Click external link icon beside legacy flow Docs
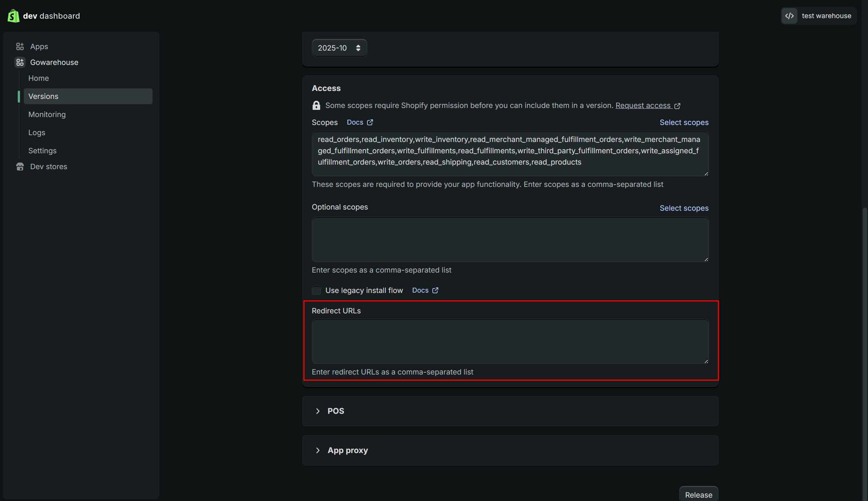The width and height of the screenshot is (868, 501). tap(435, 290)
